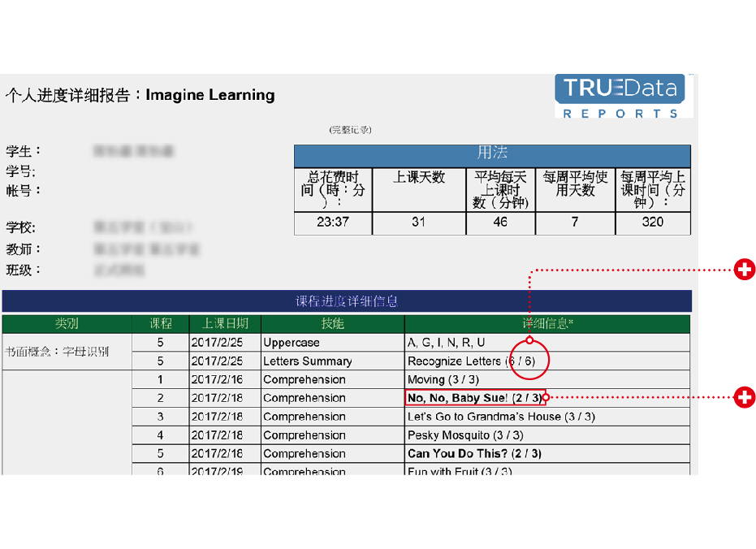
Task: Open the plus hotspot linked to Recognize Letters
Action: pyautogui.click(x=745, y=269)
